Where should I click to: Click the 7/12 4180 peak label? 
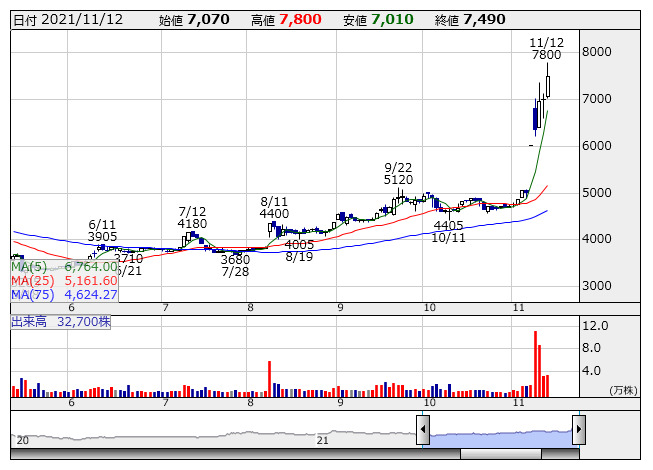point(192,217)
